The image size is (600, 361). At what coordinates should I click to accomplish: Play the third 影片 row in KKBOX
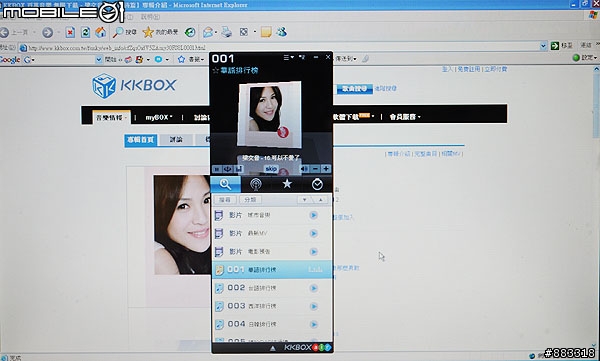(313, 252)
